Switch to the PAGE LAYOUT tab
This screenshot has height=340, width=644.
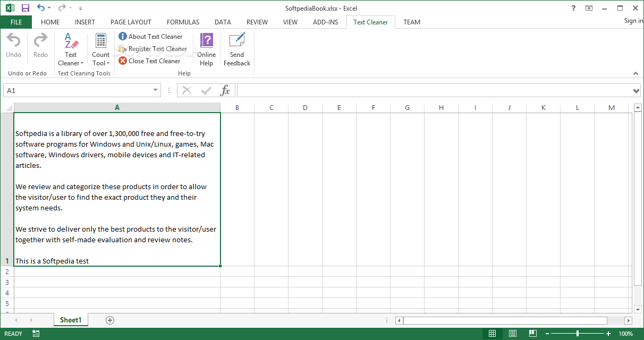pyautogui.click(x=131, y=22)
